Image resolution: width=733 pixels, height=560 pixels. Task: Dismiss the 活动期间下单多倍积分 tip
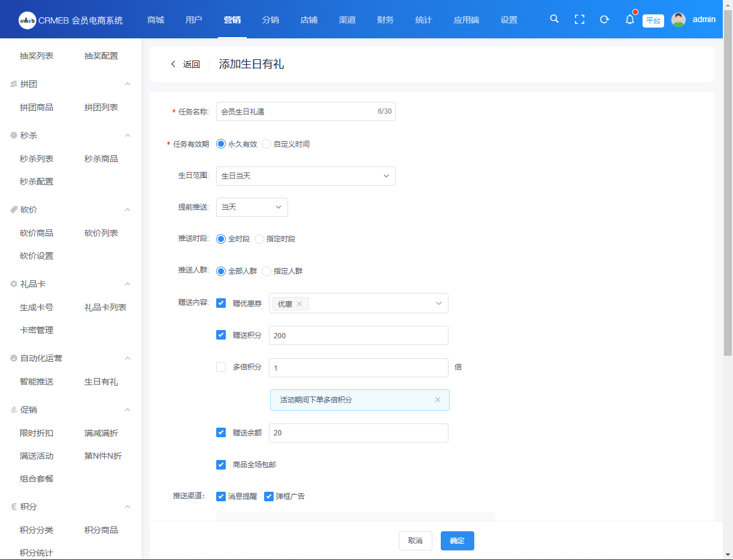pyautogui.click(x=438, y=400)
